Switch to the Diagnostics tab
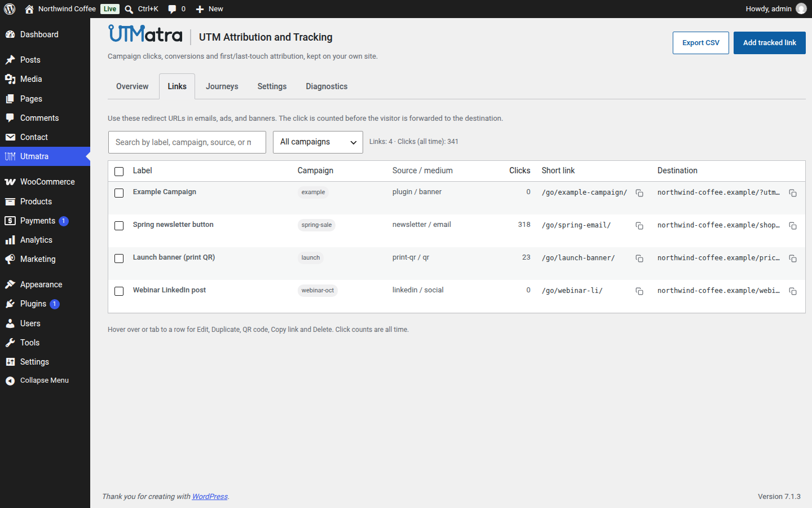 click(x=326, y=86)
